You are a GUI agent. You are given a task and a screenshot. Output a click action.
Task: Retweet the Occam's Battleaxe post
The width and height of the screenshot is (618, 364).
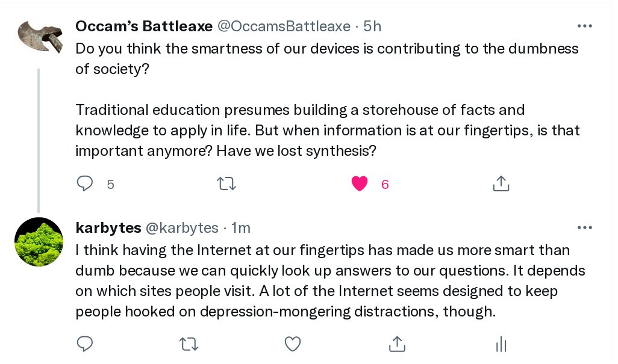coord(226,184)
